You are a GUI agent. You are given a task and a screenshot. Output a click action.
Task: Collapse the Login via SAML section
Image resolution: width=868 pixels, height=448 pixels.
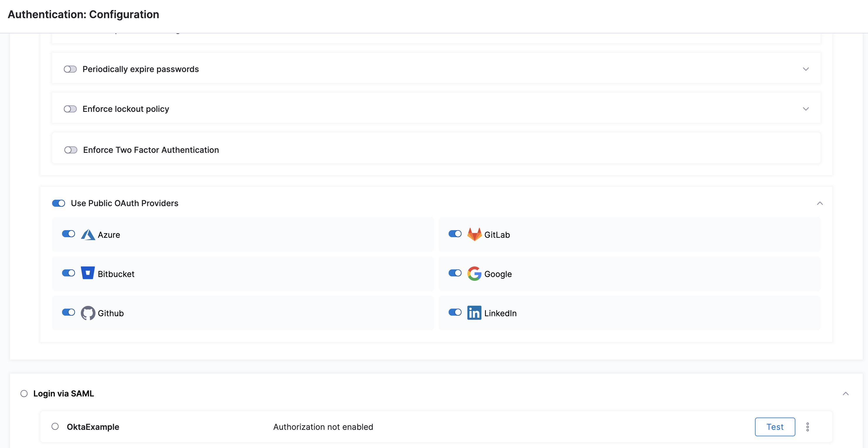(845, 394)
